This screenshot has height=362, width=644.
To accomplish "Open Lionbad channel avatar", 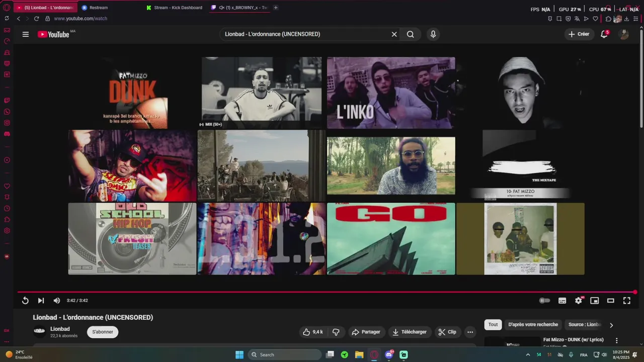I will coord(39,331).
